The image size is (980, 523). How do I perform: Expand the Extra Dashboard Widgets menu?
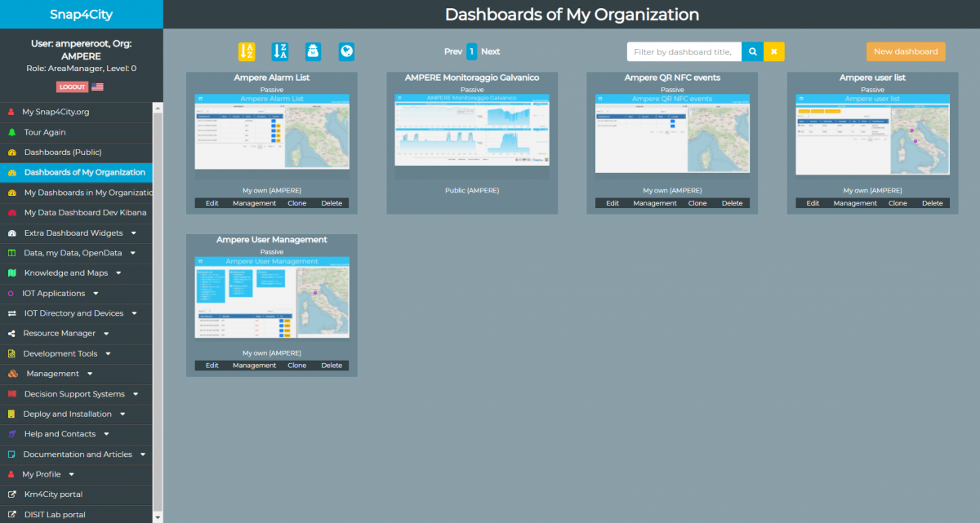point(133,233)
